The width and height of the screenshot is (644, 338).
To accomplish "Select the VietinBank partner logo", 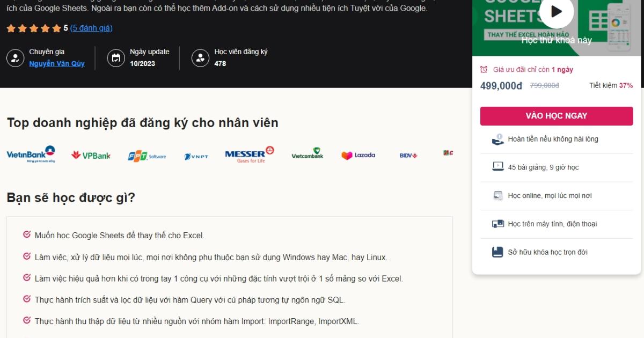I will (31, 154).
